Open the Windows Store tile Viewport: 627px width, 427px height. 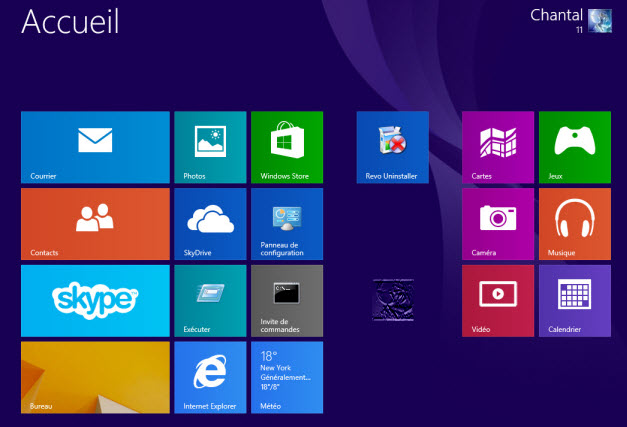coord(286,147)
